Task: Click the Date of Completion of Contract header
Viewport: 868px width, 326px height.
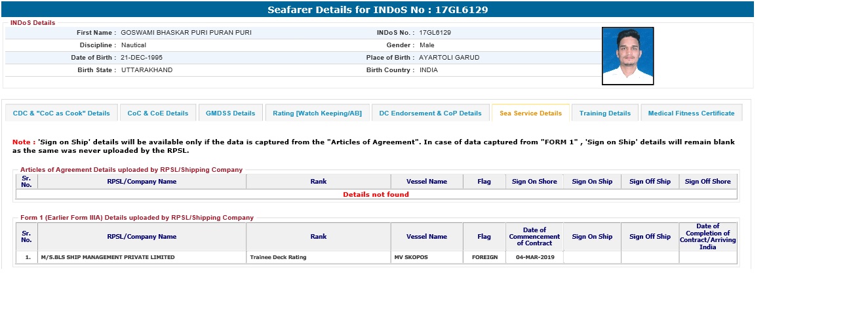Action: (x=707, y=237)
